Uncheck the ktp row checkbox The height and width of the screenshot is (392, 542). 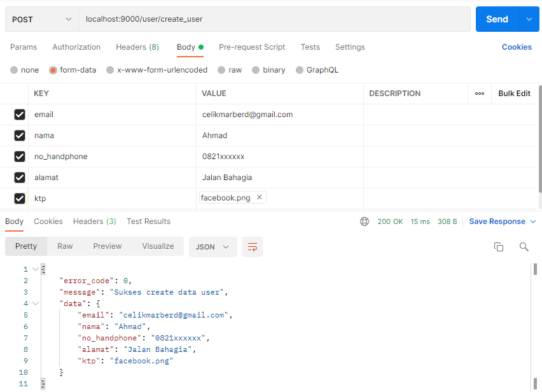click(20, 199)
